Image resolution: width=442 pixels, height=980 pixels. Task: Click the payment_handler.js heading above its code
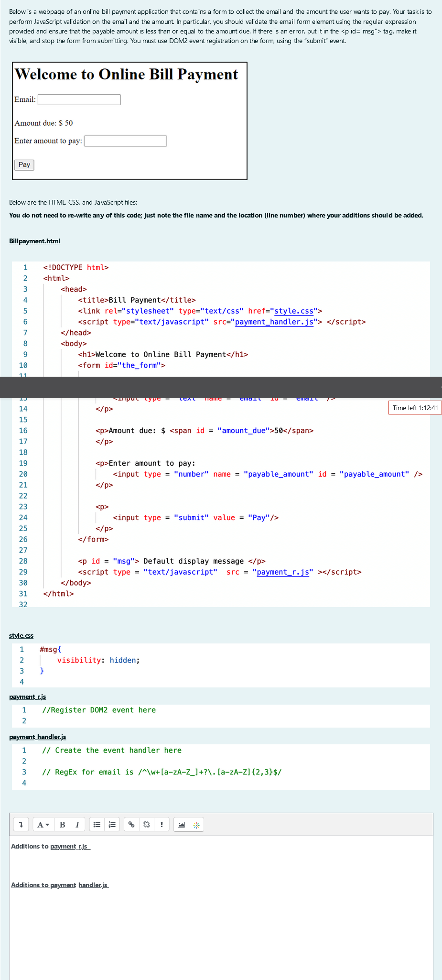pos(38,737)
